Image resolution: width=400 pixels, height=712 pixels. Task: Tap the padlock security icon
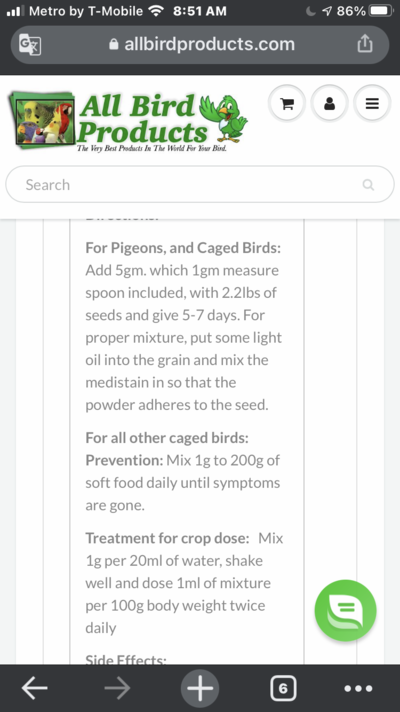[114, 44]
